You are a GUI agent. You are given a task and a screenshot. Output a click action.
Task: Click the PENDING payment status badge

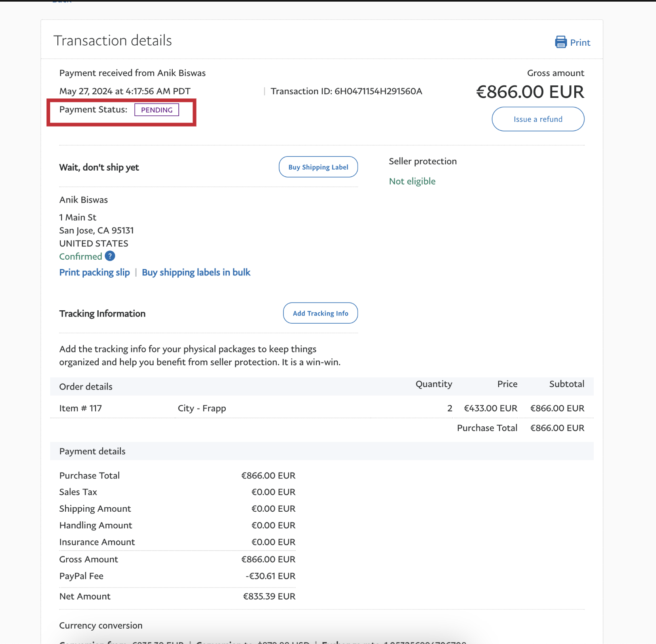tap(157, 110)
